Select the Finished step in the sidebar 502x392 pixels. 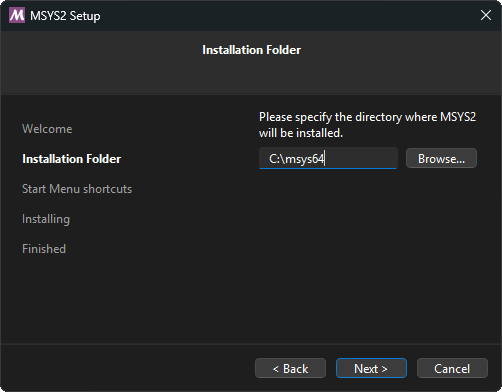coord(44,249)
